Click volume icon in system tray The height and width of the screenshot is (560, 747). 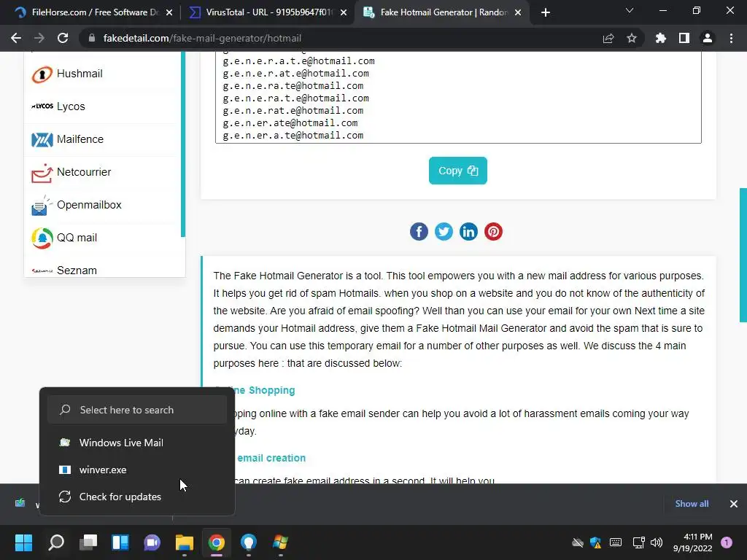click(x=657, y=542)
